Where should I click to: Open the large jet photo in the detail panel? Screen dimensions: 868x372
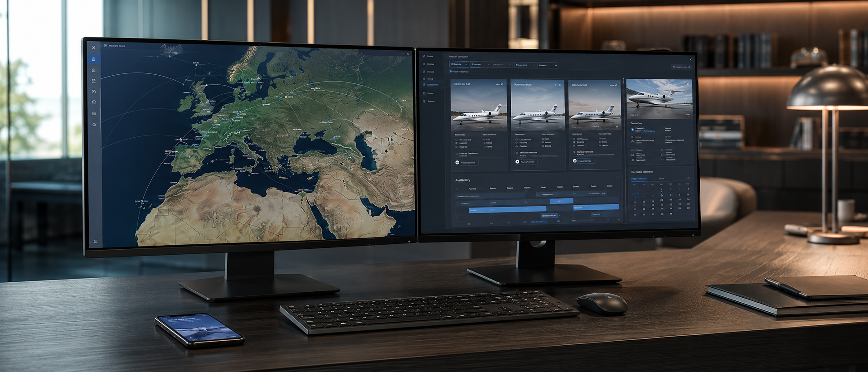(x=659, y=99)
